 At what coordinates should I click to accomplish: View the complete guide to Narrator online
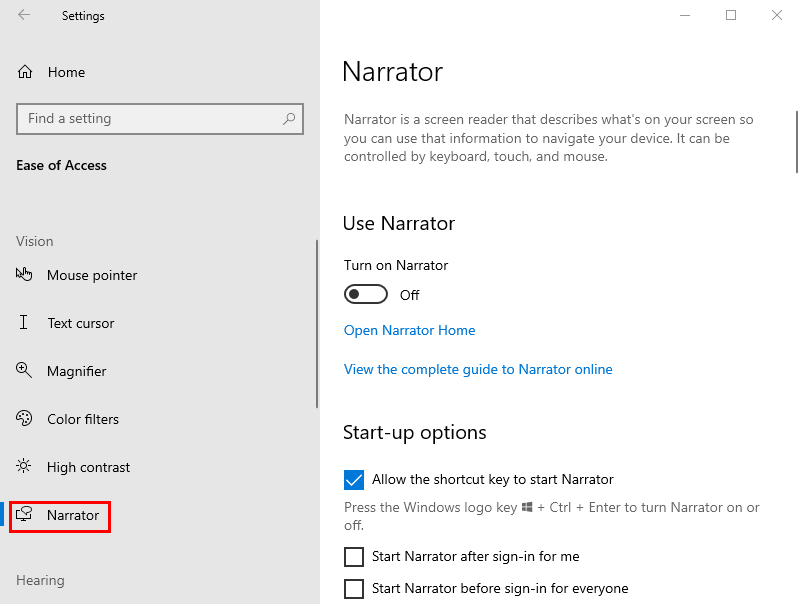pyautogui.click(x=478, y=369)
